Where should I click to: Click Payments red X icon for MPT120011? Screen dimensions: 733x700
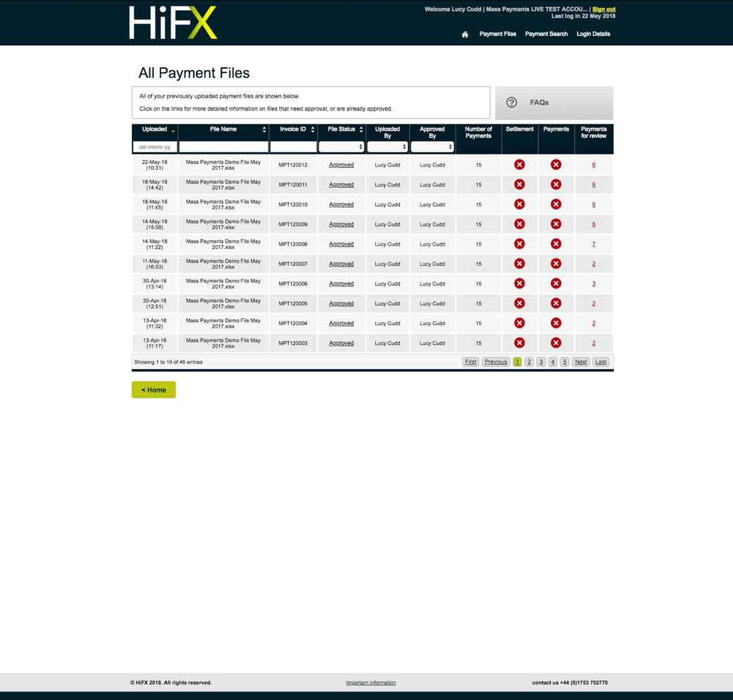tap(556, 184)
